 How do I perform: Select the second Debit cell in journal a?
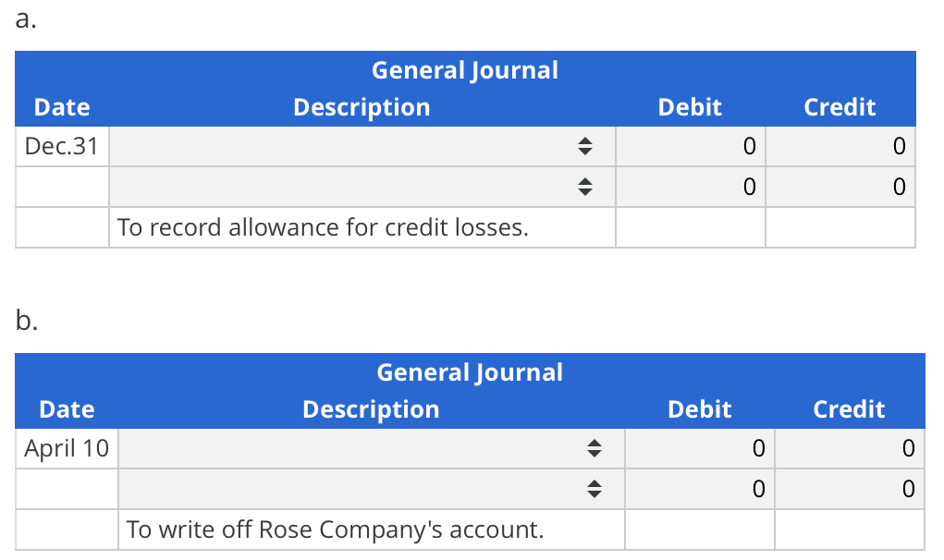coord(690,186)
